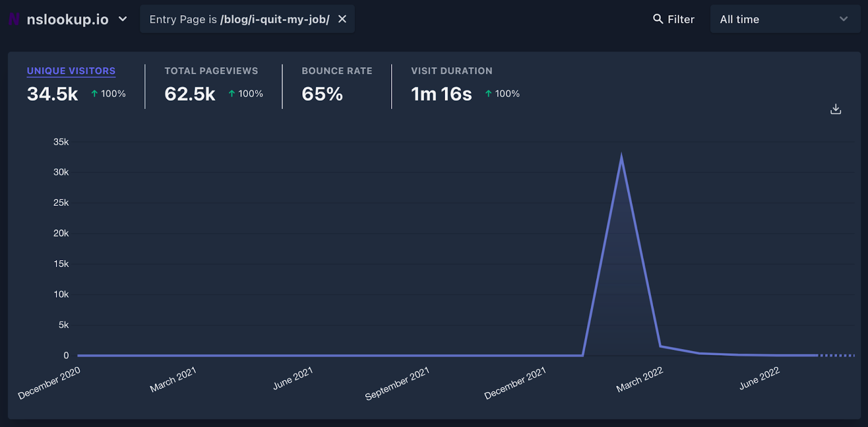Click the download chart data icon
Screen dimensions: 868x427
tap(835, 109)
